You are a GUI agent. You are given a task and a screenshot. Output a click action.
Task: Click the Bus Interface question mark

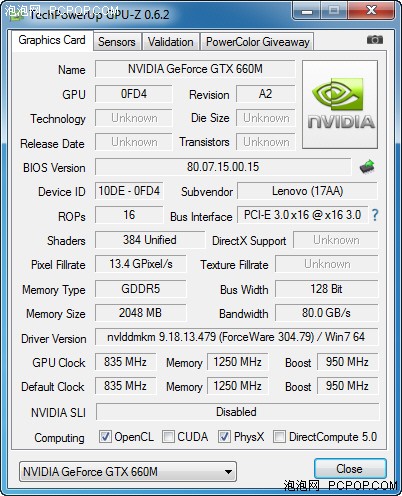(375, 215)
